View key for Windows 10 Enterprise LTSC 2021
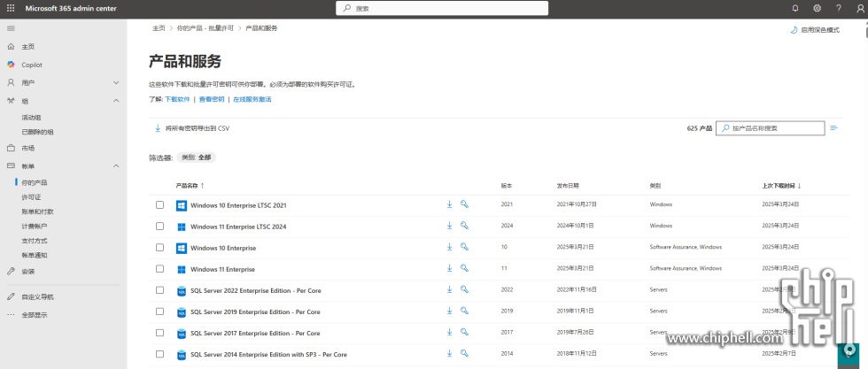Viewport: 868px width, 369px height. (464, 204)
